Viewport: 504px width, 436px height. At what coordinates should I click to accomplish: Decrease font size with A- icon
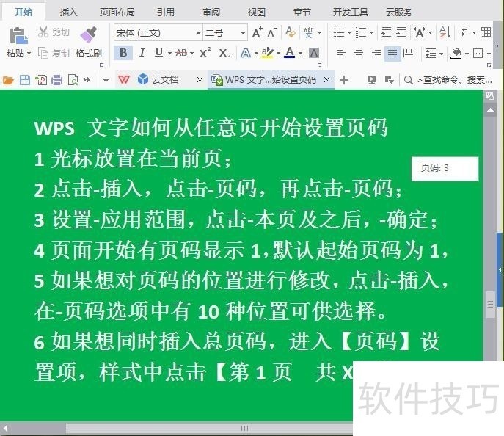[x=272, y=32]
